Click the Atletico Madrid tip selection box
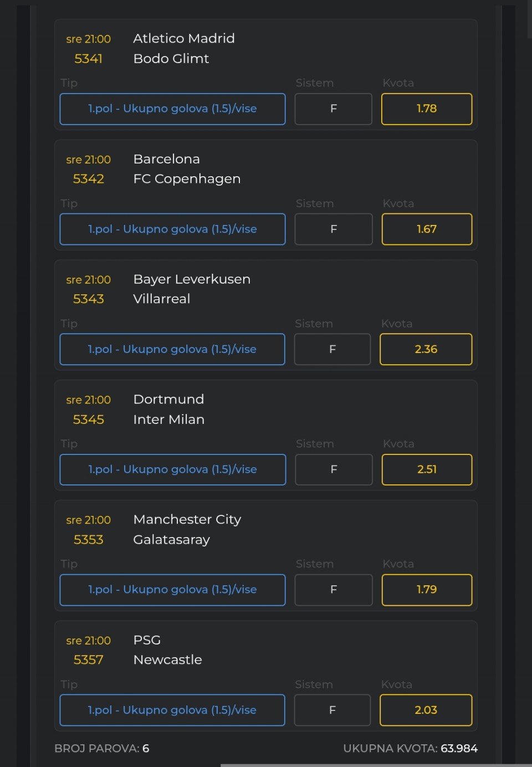The image size is (532, 767). (172, 109)
